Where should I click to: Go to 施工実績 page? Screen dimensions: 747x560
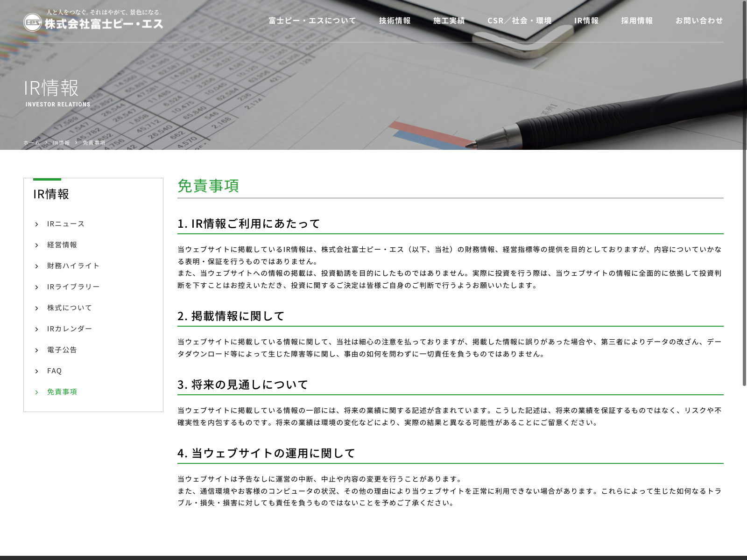coord(449,21)
